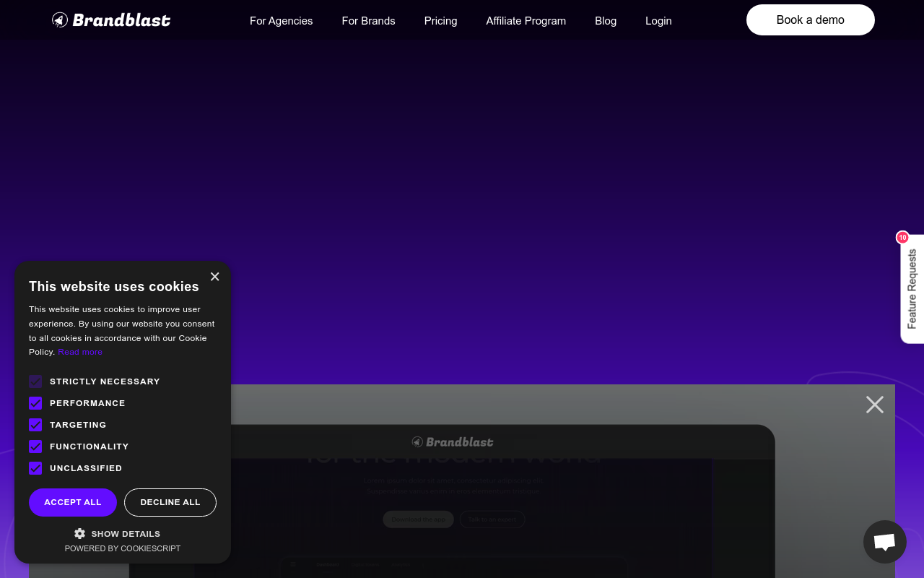924x578 pixels.
Task: Go to the Pricing page
Action: [x=440, y=21]
